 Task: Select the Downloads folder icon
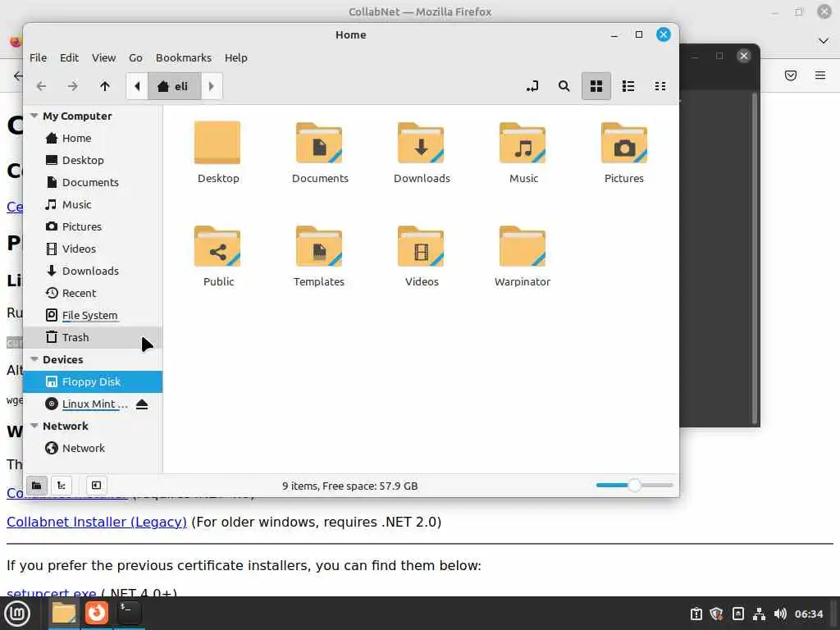click(x=421, y=143)
